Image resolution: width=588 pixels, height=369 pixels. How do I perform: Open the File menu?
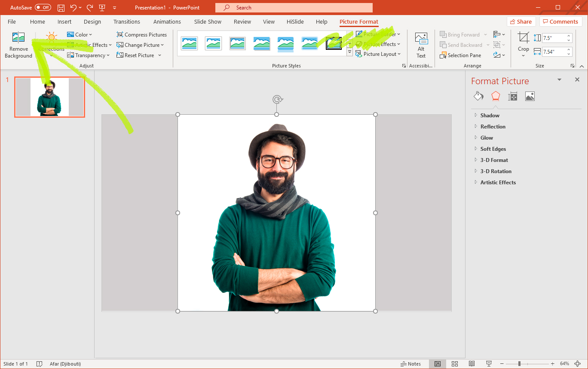(x=12, y=22)
